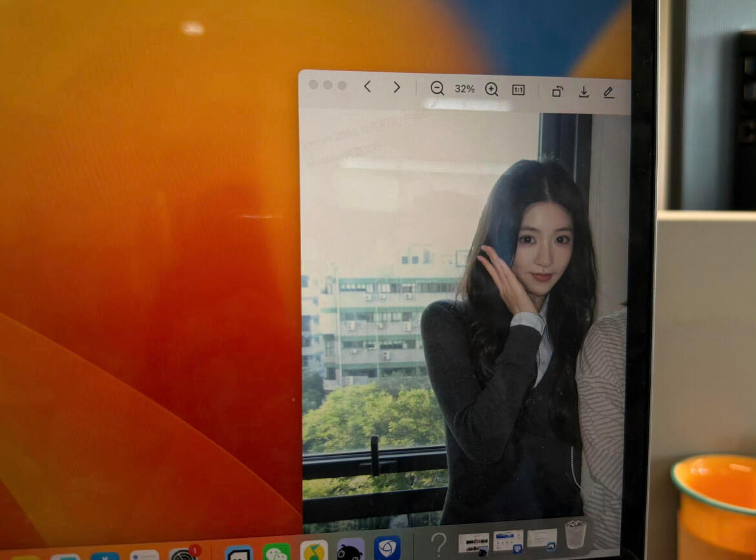
Task: Download the image with arrow icon
Action: (583, 92)
